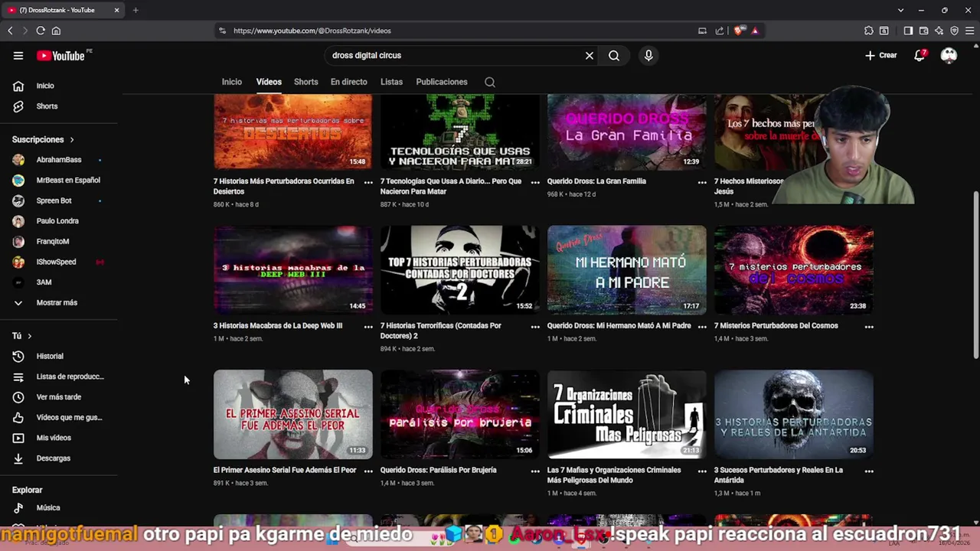980x551 pixels.
Task: Open the YouTube hamburger guide menu
Action: (18, 55)
